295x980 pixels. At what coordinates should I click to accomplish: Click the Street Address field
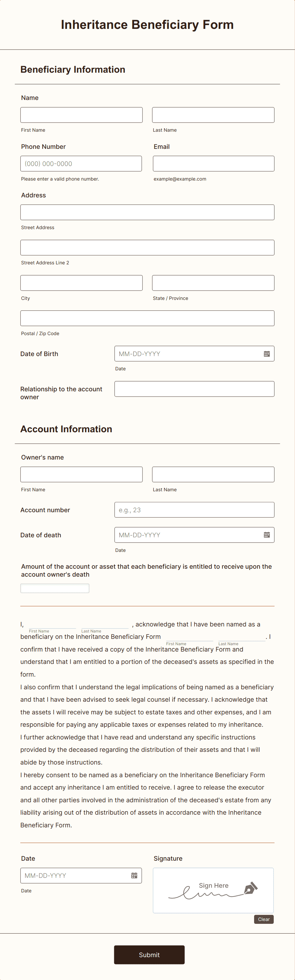point(147,212)
